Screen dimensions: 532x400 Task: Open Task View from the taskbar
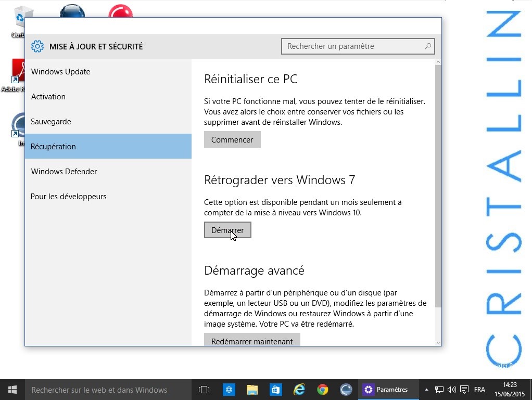(x=204, y=390)
